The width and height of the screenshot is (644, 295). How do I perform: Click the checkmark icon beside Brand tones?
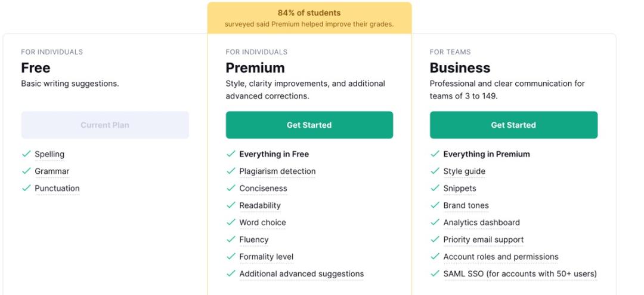435,205
